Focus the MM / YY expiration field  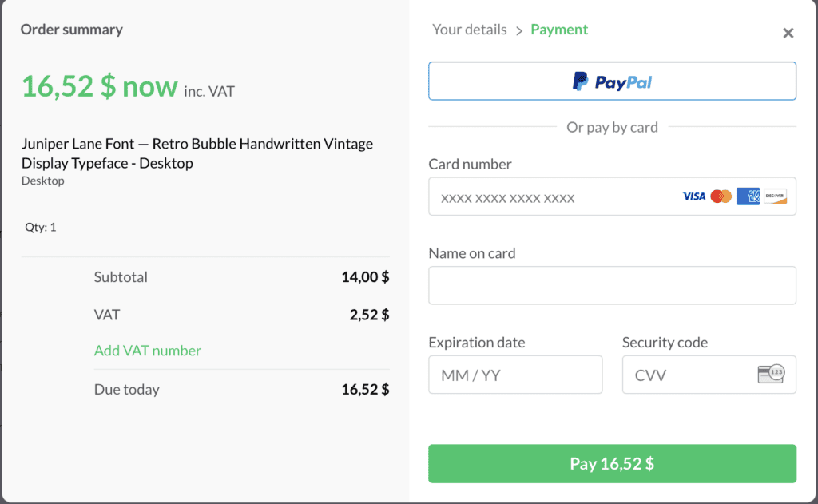point(515,375)
